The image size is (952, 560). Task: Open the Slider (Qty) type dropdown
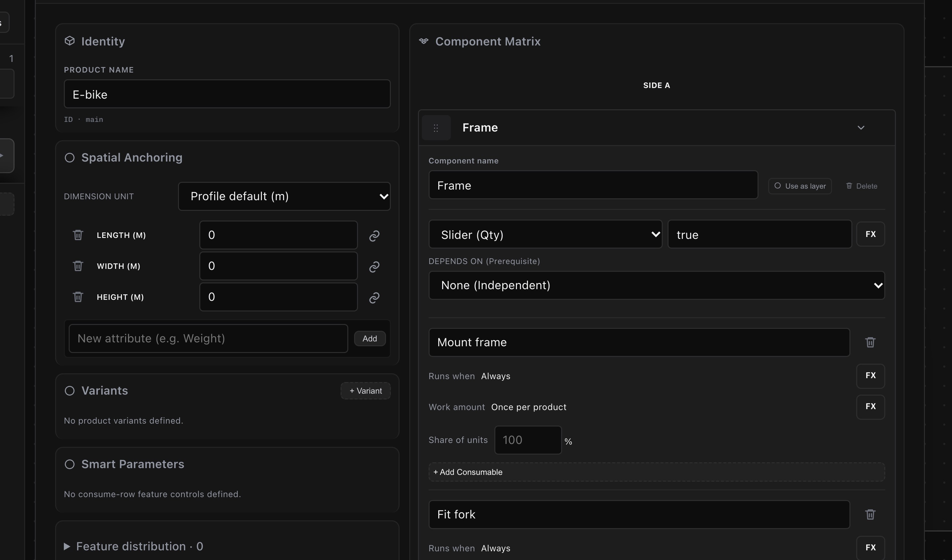[545, 234]
